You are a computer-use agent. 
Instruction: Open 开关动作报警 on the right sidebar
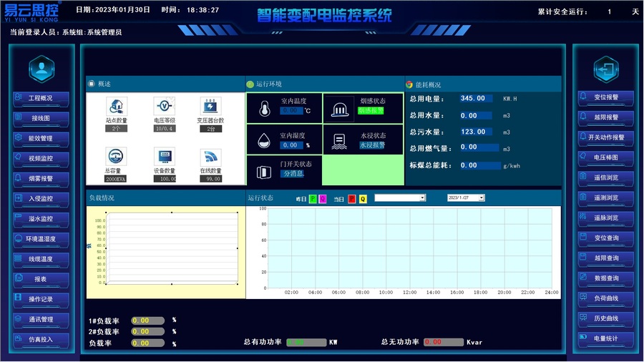(x=606, y=138)
